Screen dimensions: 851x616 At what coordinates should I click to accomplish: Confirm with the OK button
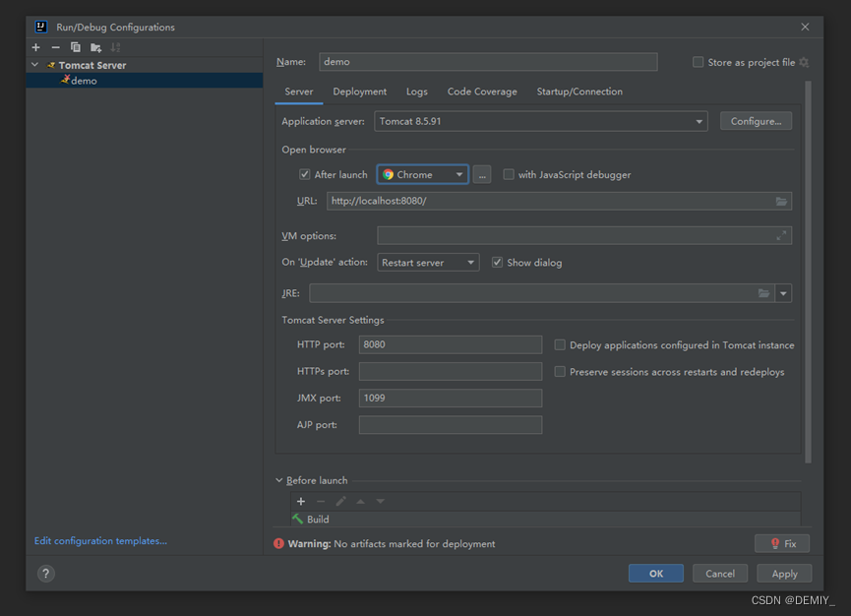(x=655, y=574)
